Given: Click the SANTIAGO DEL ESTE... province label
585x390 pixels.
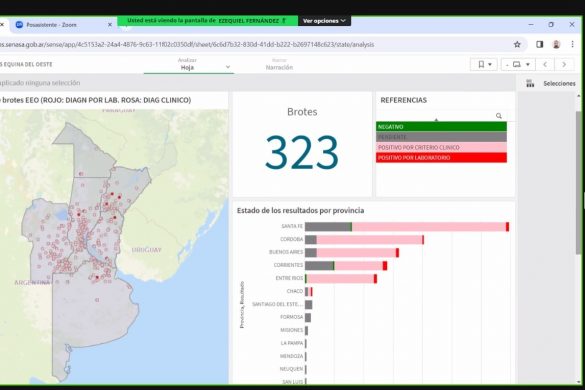Looking at the screenshot, I should pos(278,304).
